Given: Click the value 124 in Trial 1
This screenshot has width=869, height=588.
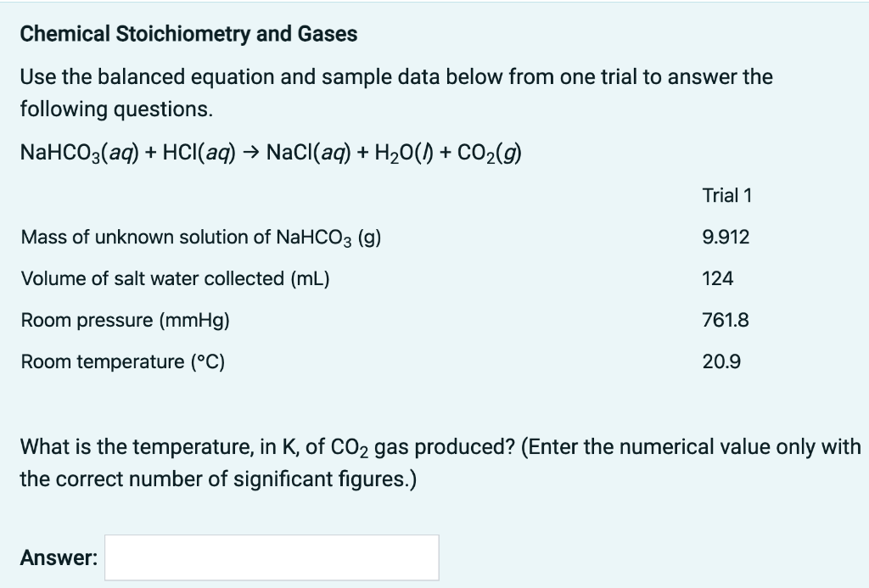Looking at the screenshot, I should click(x=715, y=278).
